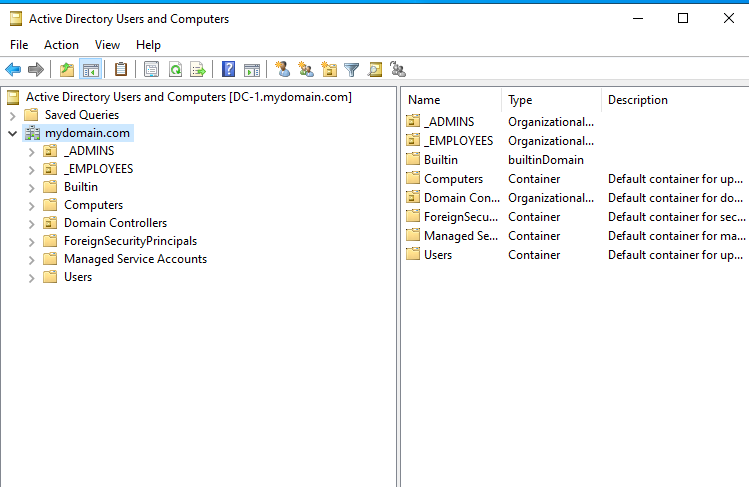
Task: Expand the Computers tree node
Action: pyautogui.click(x=32, y=206)
